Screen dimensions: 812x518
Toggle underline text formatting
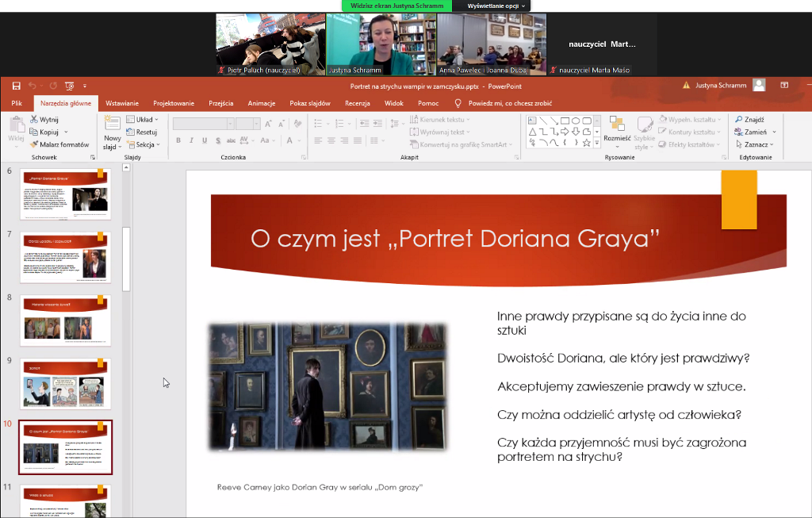[205, 140]
